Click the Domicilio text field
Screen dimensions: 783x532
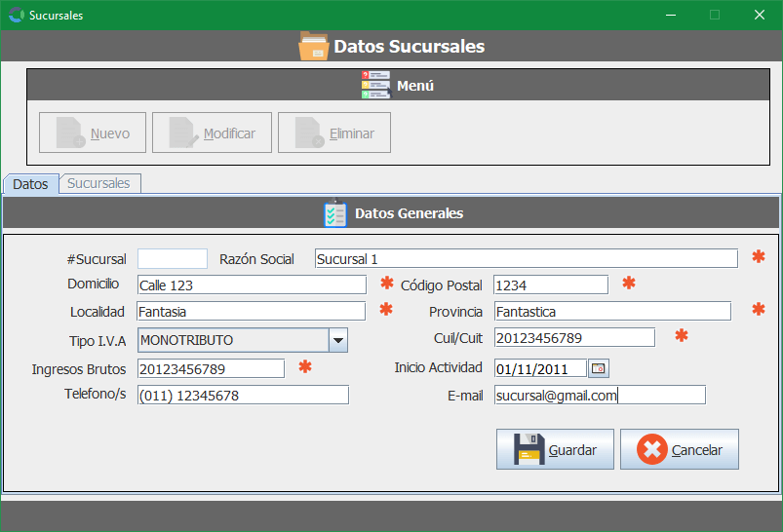[x=251, y=285]
